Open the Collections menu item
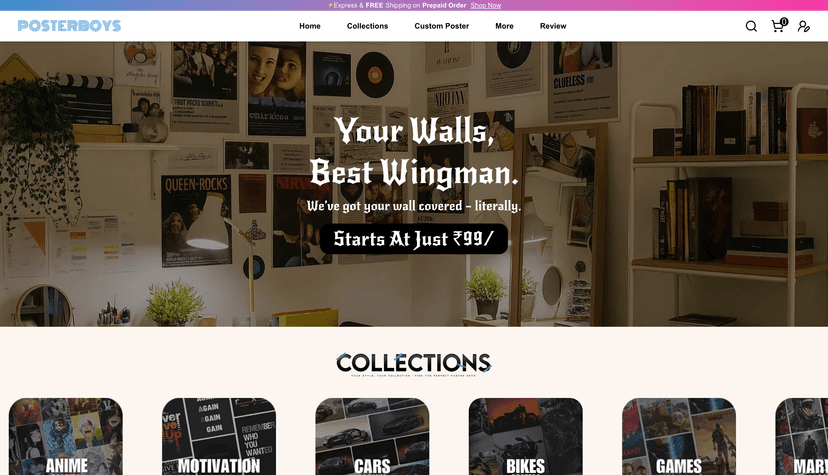The height and width of the screenshot is (475, 828). click(368, 26)
